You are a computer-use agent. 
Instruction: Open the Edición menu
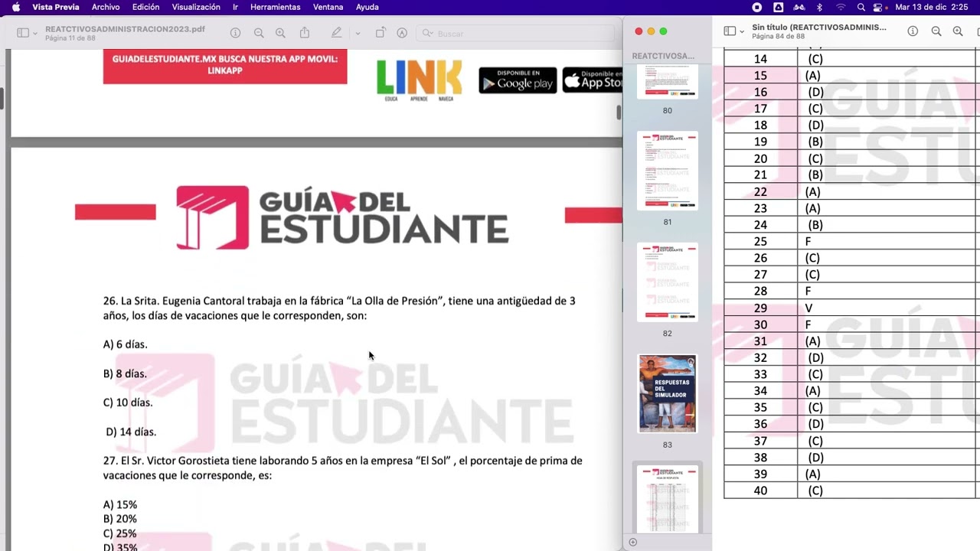click(x=145, y=7)
